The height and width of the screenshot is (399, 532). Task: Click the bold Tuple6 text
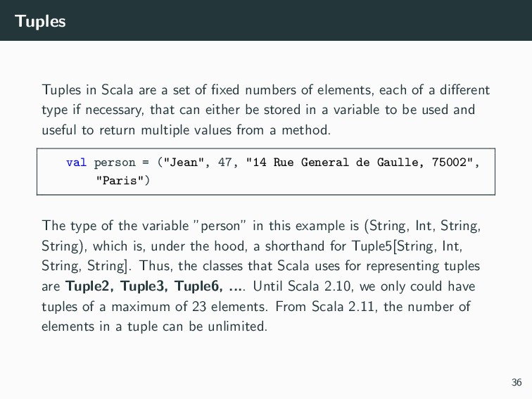(x=197, y=286)
